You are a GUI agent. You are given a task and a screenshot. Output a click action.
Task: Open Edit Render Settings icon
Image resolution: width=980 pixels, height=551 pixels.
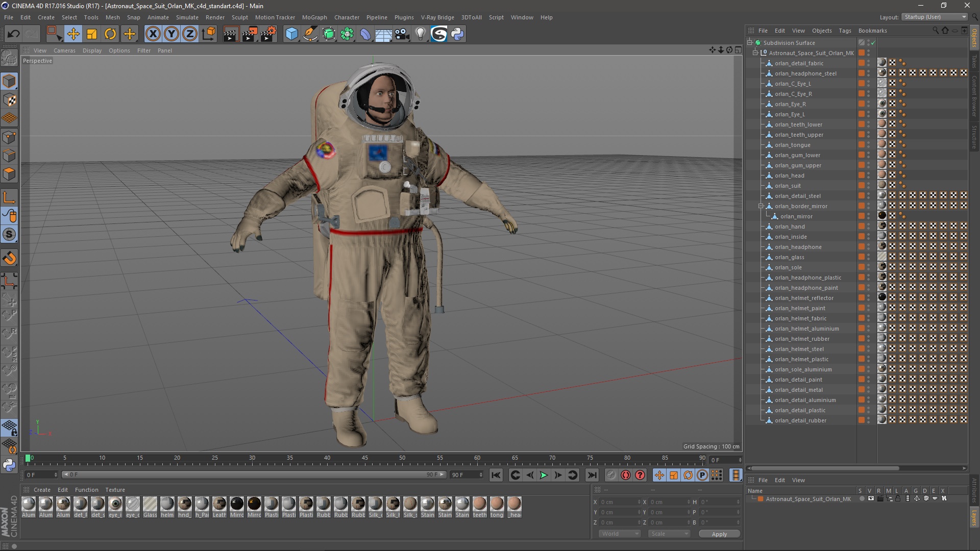268,34
